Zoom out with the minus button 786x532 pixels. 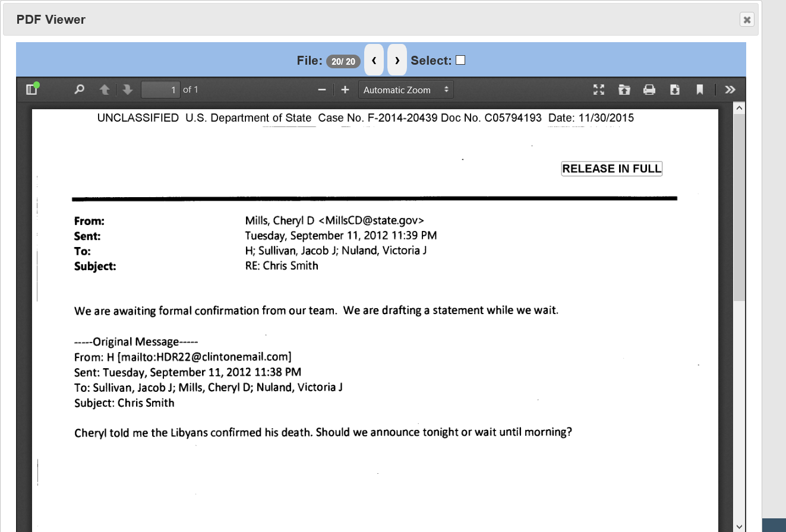point(322,90)
